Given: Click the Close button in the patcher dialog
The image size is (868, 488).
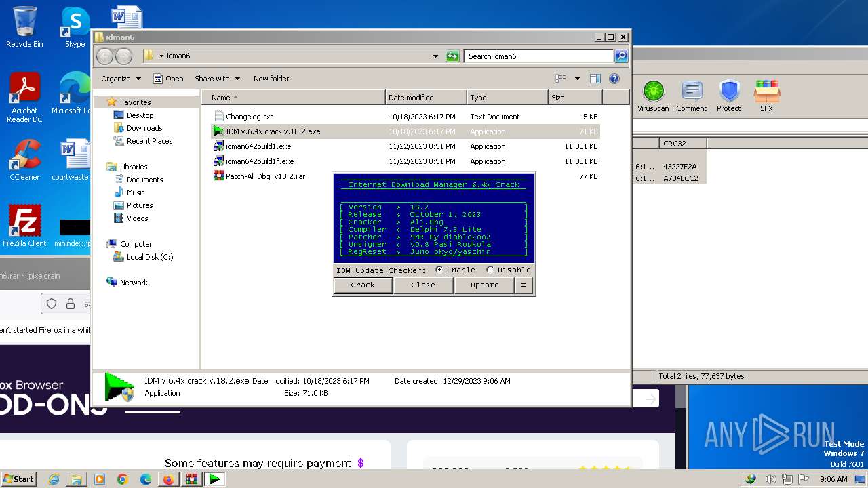Looking at the screenshot, I should click(x=423, y=285).
